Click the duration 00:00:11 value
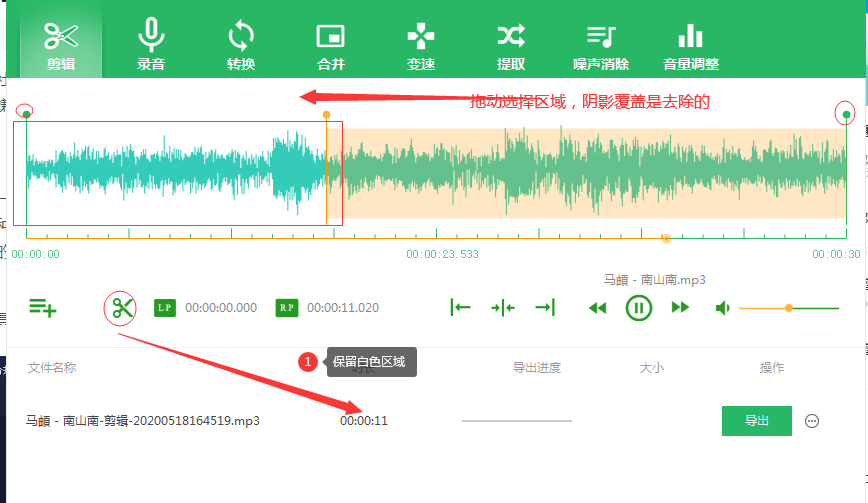This screenshot has width=868, height=503. [364, 421]
